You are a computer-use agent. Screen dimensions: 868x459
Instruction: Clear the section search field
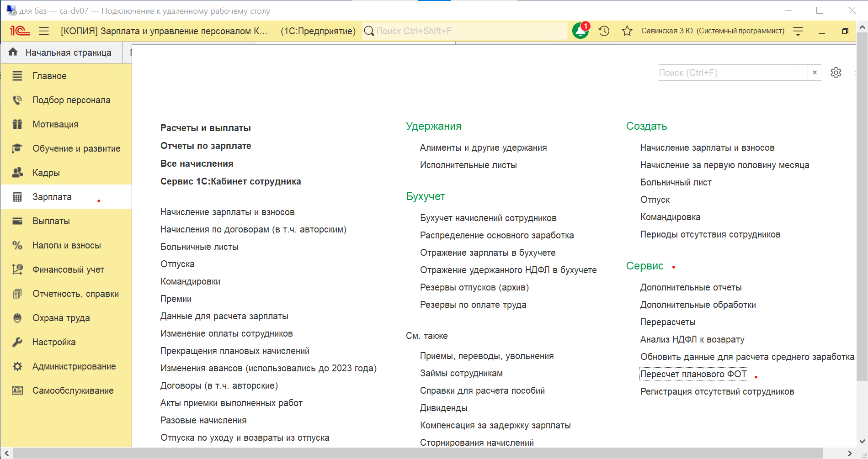click(815, 73)
